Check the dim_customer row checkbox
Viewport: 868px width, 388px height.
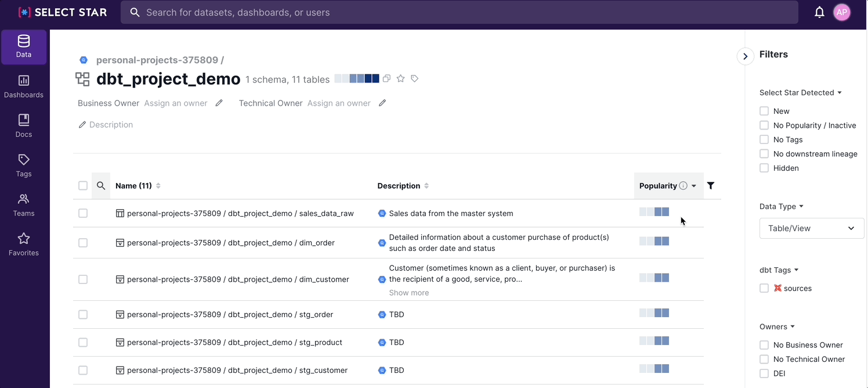coord(83,279)
